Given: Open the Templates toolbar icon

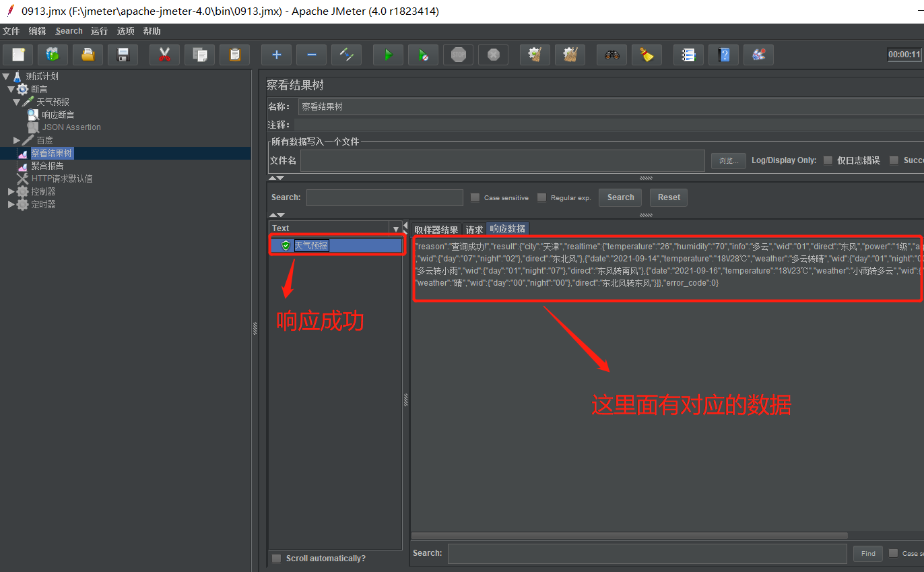Looking at the screenshot, I should (x=53, y=55).
